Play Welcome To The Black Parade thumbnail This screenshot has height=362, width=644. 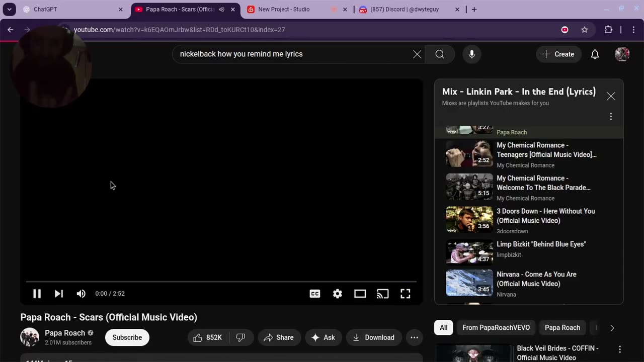469,187
